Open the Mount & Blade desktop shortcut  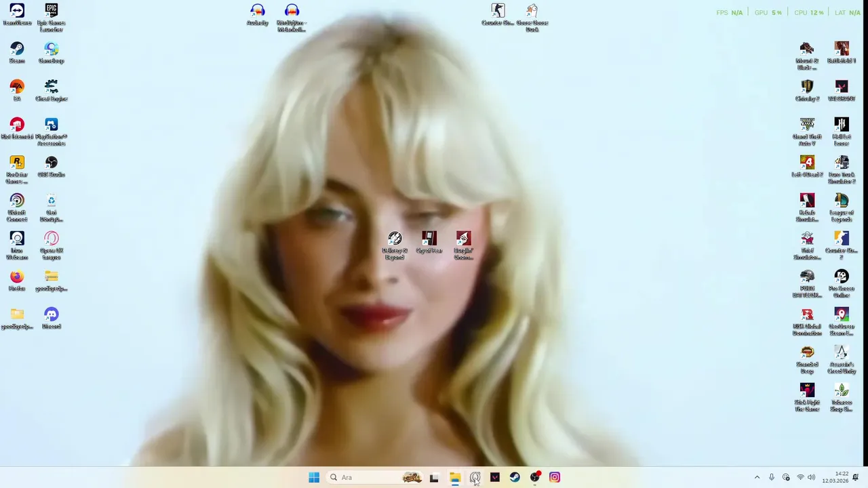pos(807,56)
